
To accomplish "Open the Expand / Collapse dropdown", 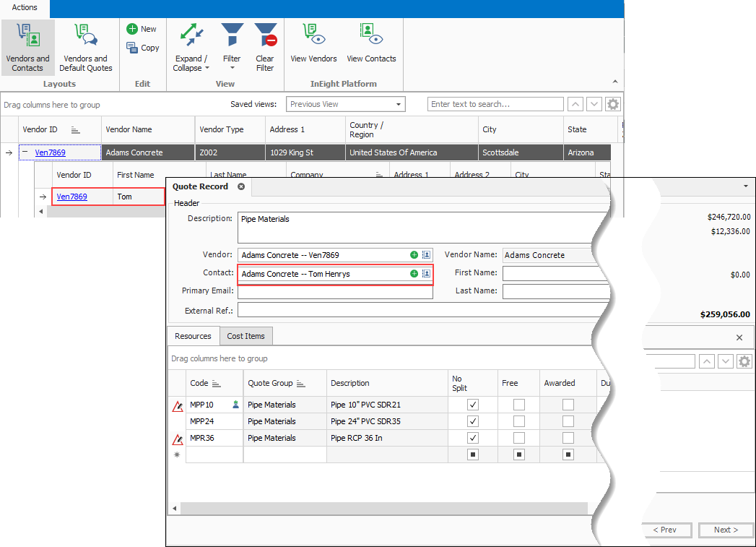I will [191, 64].
